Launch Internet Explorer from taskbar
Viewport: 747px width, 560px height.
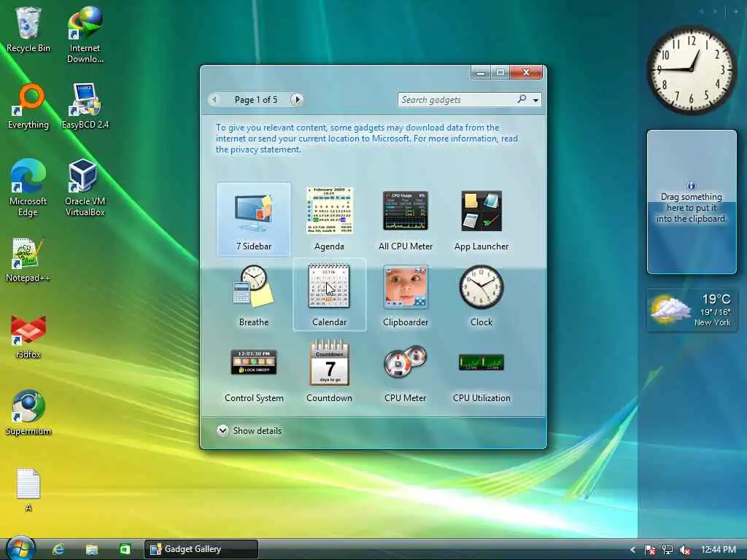[58, 550]
